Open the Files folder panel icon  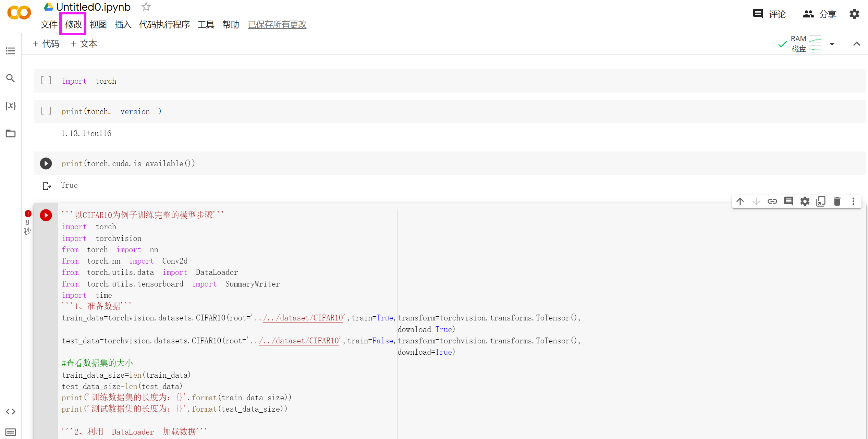11,133
